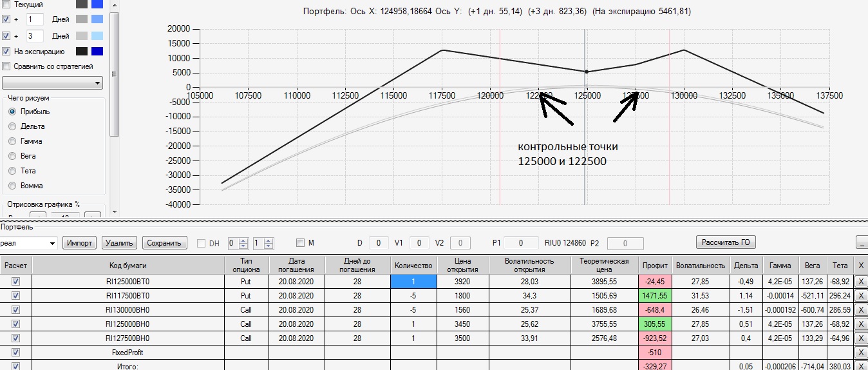Image resolution: width=868 pixels, height=370 pixels.
Task: Pick the black swatch of На экспирацию line
Action: (x=82, y=52)
